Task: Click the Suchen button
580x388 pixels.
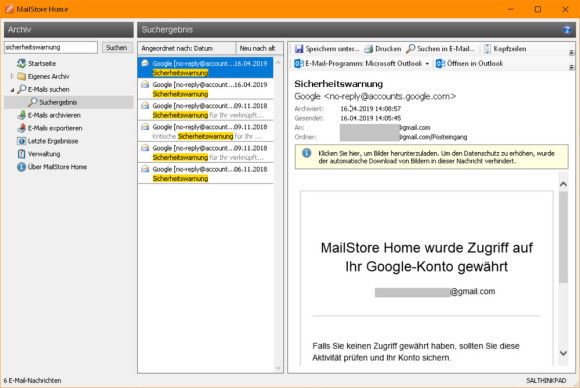Action: 117,47
